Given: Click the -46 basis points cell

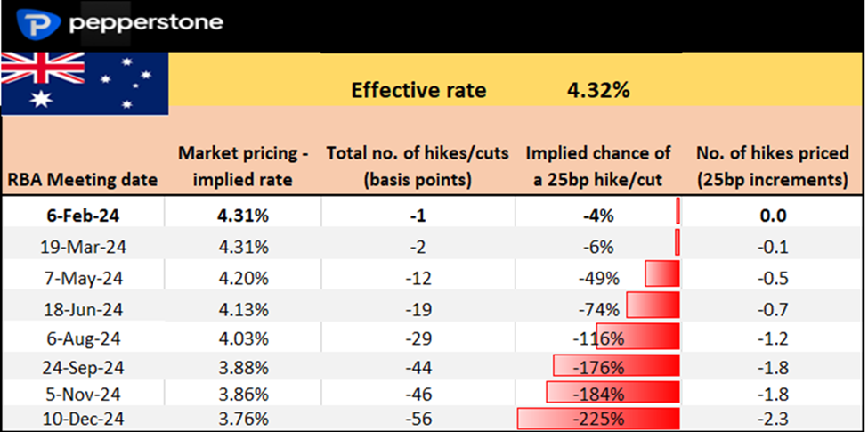Looking at the screenshot, I should [418, 392].
